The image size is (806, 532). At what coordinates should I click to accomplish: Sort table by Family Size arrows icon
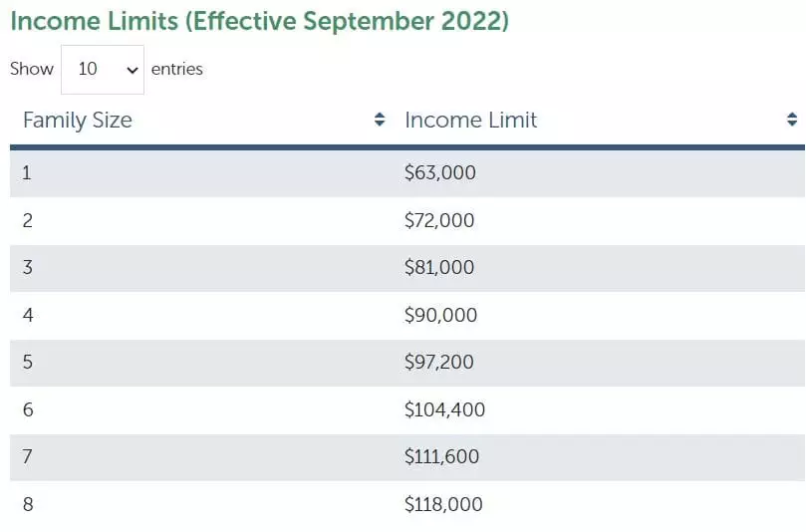point(380,120)
